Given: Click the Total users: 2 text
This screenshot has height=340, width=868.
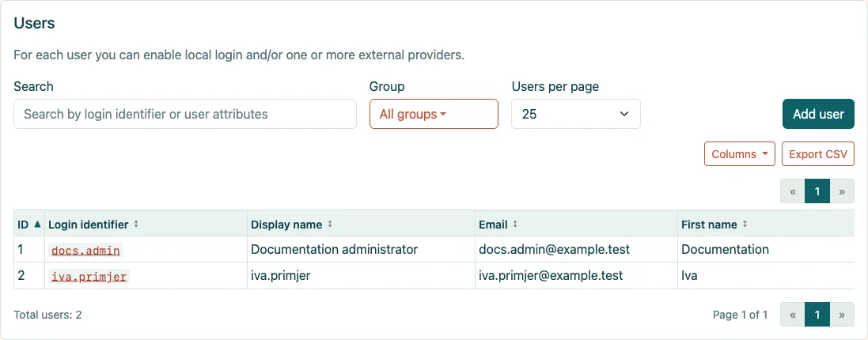Looking at the screenshot, I should point(47,315).
